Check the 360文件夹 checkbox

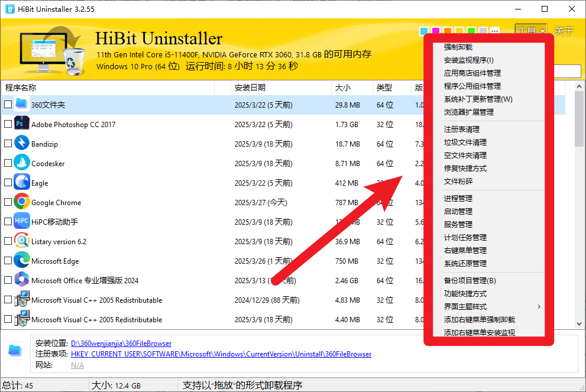pyautogui.click(x=8, y=104)
